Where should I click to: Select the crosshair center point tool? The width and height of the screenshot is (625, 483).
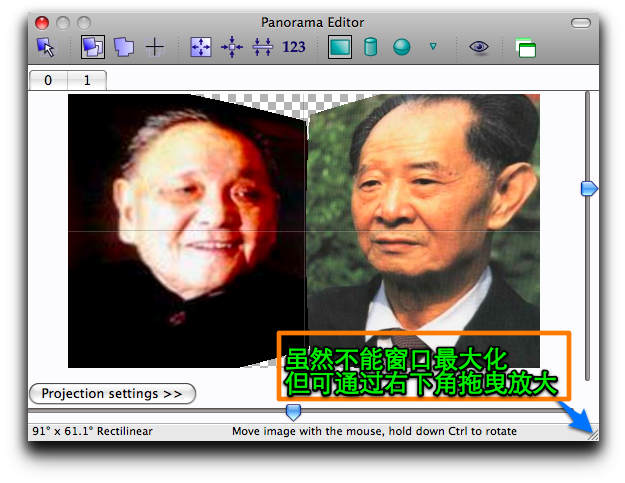(x=155, y=47)
